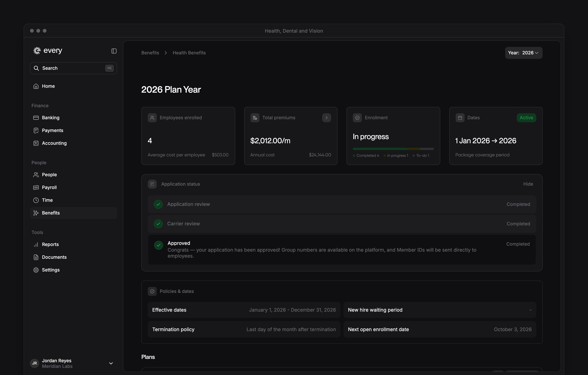Click the Settings gear icon
The height and width of the screenshot is (375, 588).
click(x=36, y=270)
